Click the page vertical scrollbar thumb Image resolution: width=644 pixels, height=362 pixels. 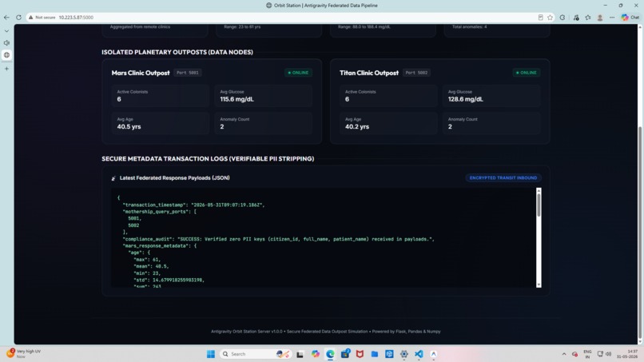point(639,233)
